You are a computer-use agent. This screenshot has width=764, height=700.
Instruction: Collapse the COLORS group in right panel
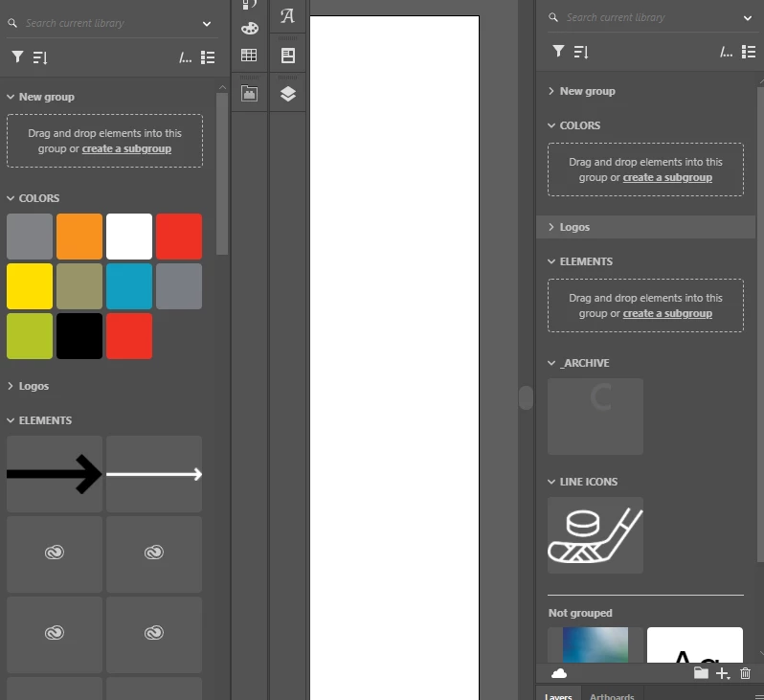(x=551, y=125)
